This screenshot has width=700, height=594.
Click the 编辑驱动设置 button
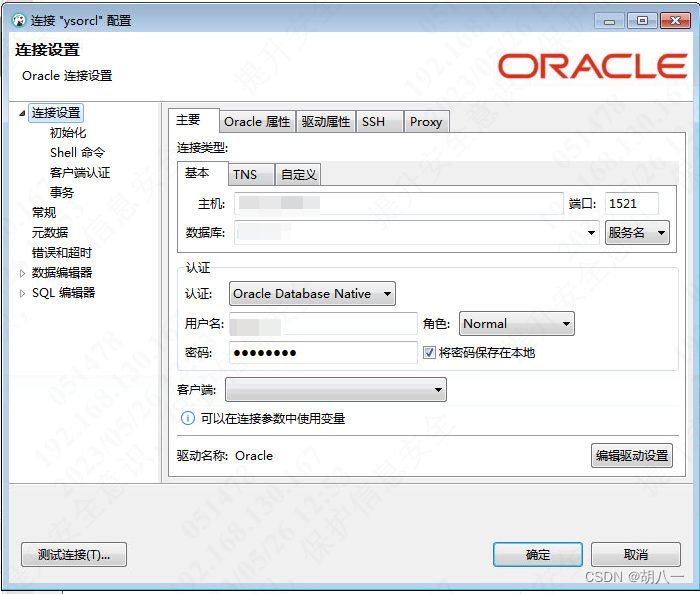[632, 455]
